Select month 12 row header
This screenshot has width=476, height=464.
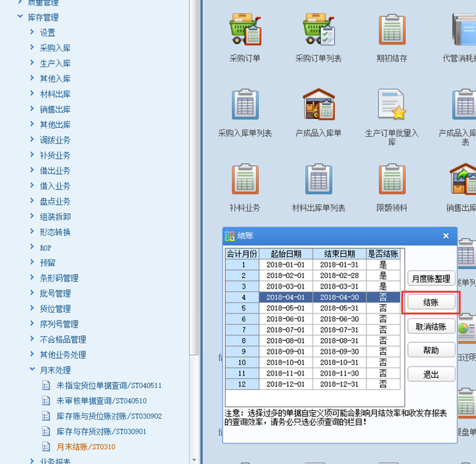(x=242, y=384)
